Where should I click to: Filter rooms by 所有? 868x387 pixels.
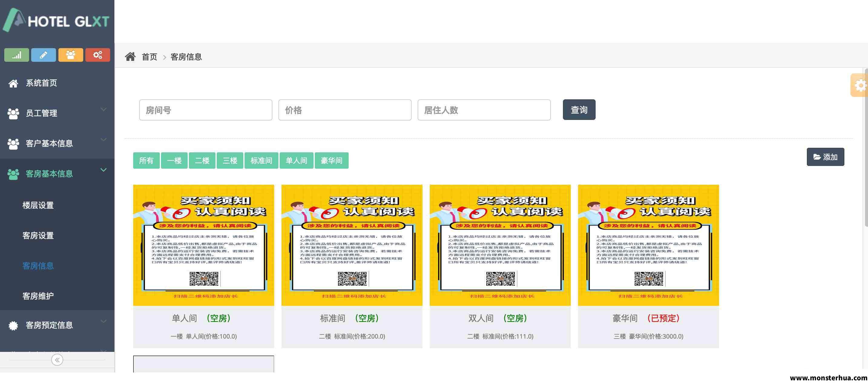click(146, 160)
